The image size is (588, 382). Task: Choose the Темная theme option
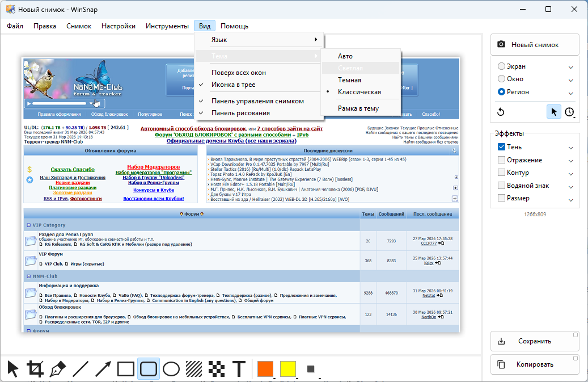tap(349, 80)
